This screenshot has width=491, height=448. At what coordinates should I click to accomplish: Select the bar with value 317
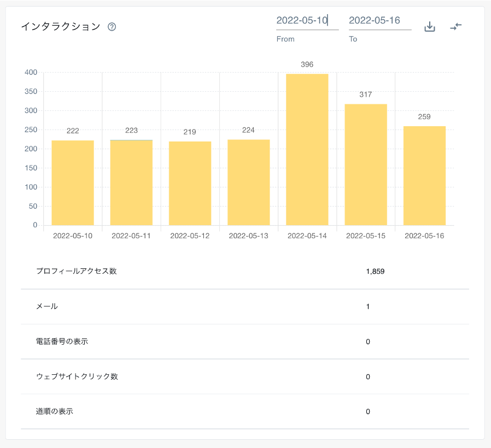click(x=366, y=164)
